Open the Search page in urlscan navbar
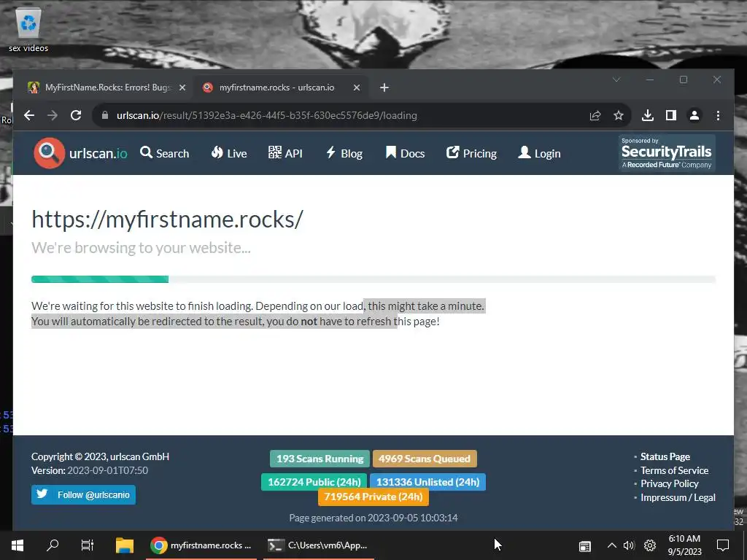The width and height of the screenshot is (747, 560). pyautogui.click(x=165, y=153)
